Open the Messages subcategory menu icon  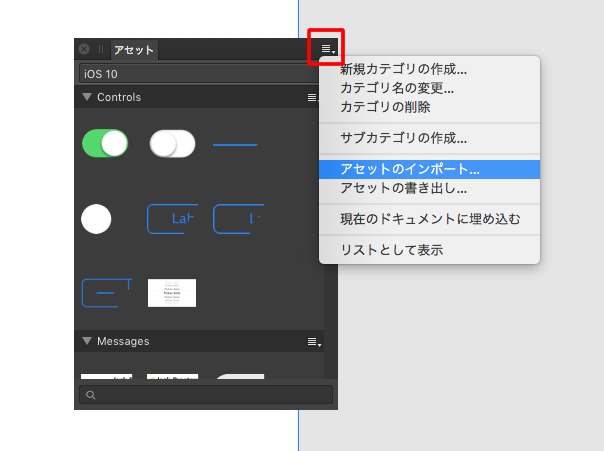(314, 342)
